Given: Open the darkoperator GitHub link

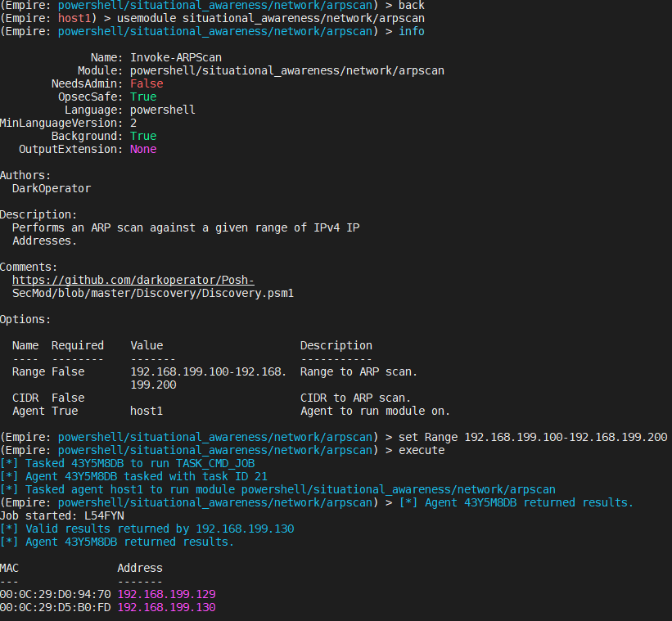Looking at the screenshot, I should [x=133, y=279].
